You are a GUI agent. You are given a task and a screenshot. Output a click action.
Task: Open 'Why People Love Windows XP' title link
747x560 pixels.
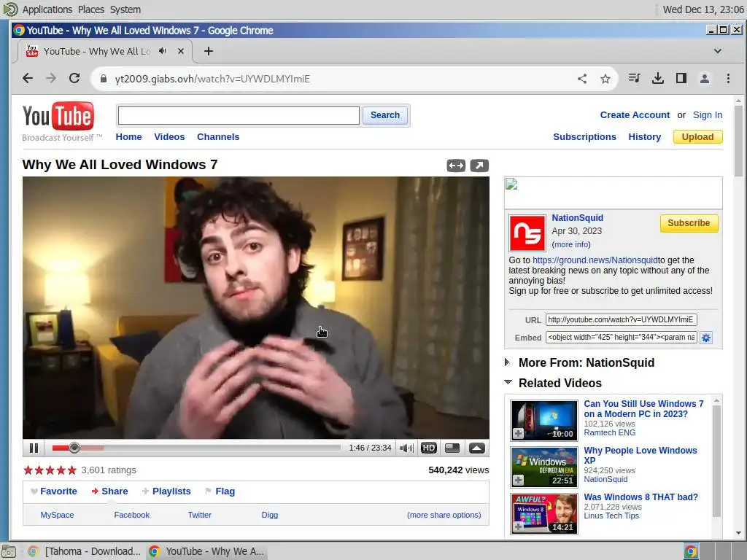[640, 455]
